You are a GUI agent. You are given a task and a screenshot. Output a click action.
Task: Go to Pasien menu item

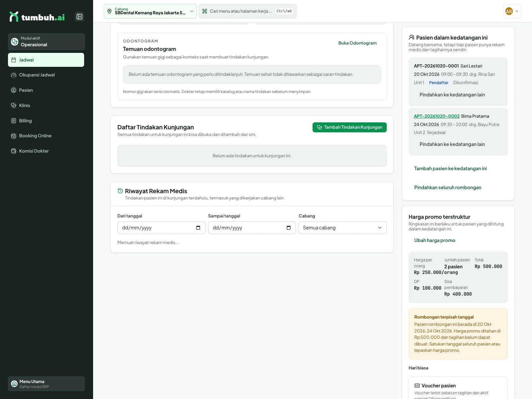pyautogui.click(x=46, y=90)
